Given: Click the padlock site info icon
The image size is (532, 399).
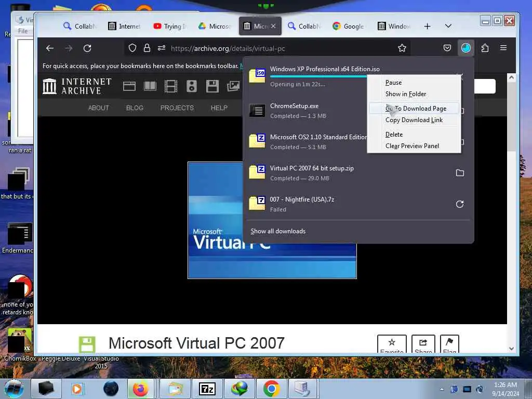Looking at the screenshot, I should pyautogui.click(x=147, y=48).
